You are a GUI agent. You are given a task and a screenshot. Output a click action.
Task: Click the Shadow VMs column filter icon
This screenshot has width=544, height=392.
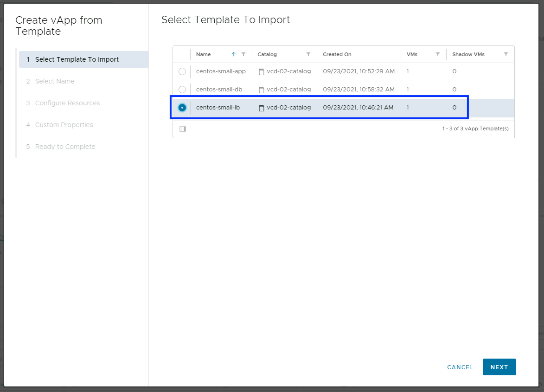506,54
